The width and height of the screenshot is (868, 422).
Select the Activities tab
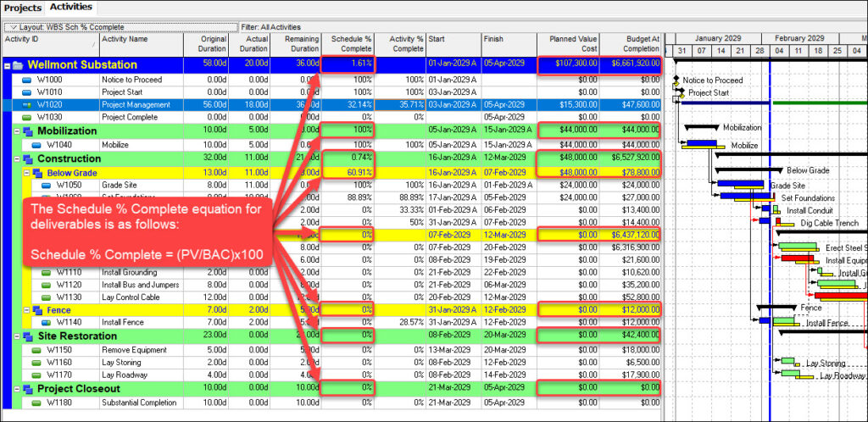(x=70, y=7)
